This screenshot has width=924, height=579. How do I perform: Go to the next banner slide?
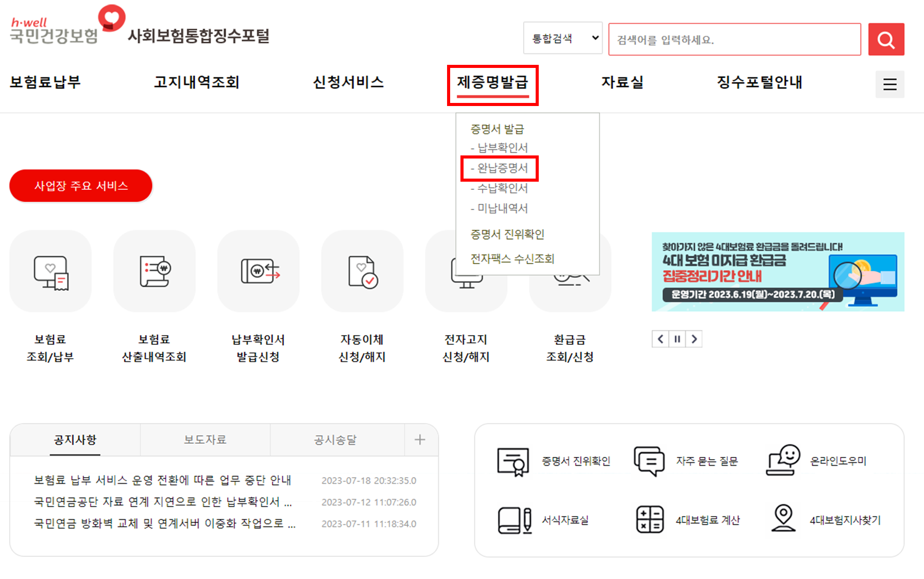tap(694, 339)
